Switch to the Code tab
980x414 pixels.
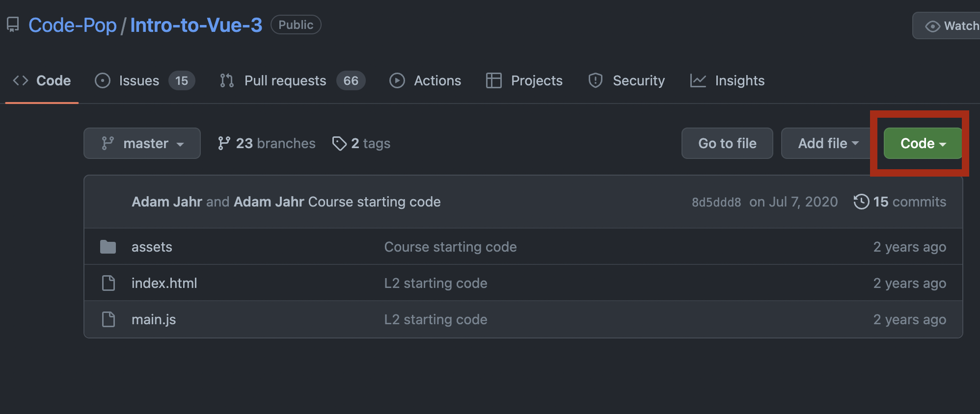coord(42,80)
